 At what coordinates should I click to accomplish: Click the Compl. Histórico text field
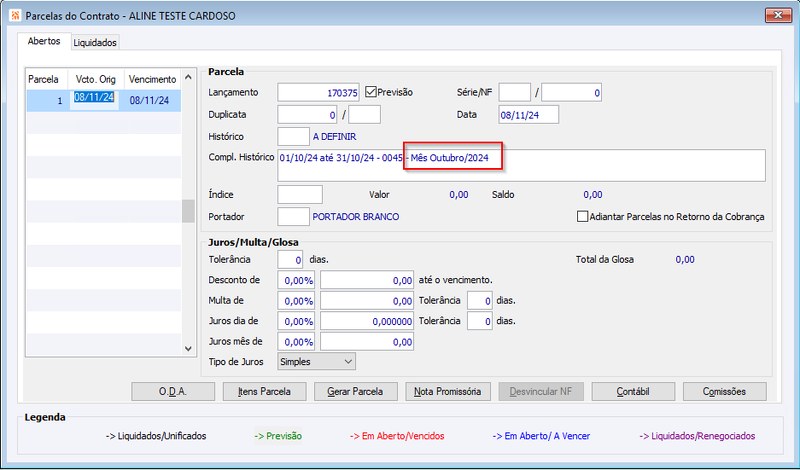tap(521, 165)
